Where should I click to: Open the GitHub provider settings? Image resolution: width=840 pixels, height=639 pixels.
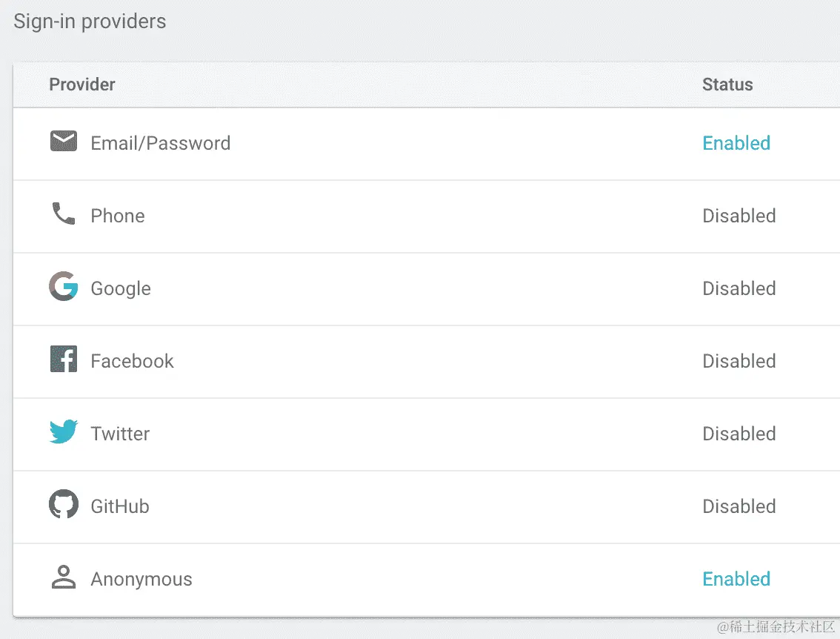[x=427, y=507]
